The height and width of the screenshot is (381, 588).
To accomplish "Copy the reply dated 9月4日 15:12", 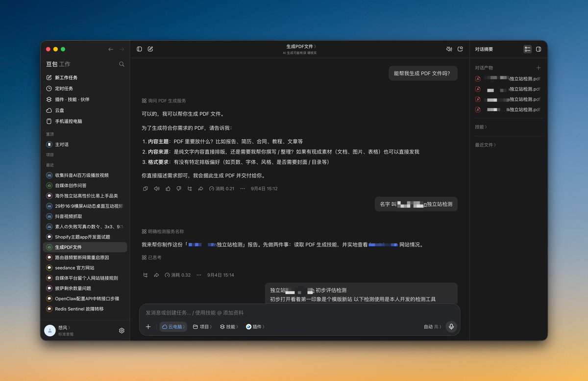I will pos(145,188).
